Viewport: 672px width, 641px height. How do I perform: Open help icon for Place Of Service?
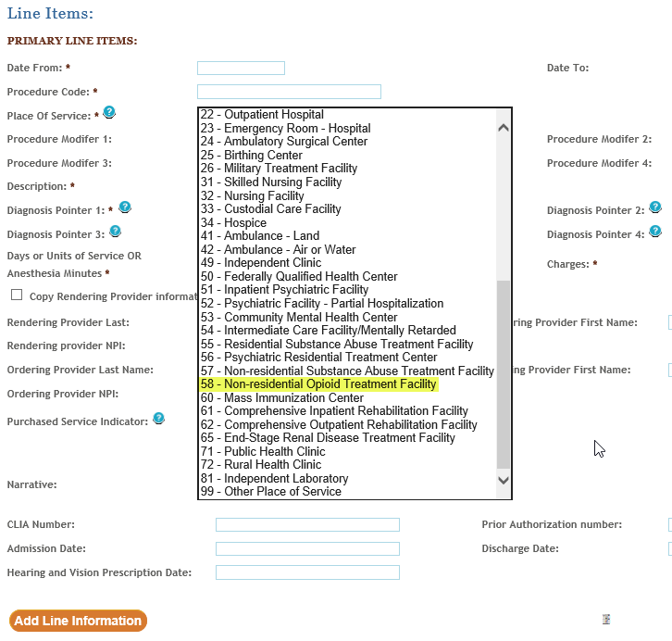click(x=109, y=112)
